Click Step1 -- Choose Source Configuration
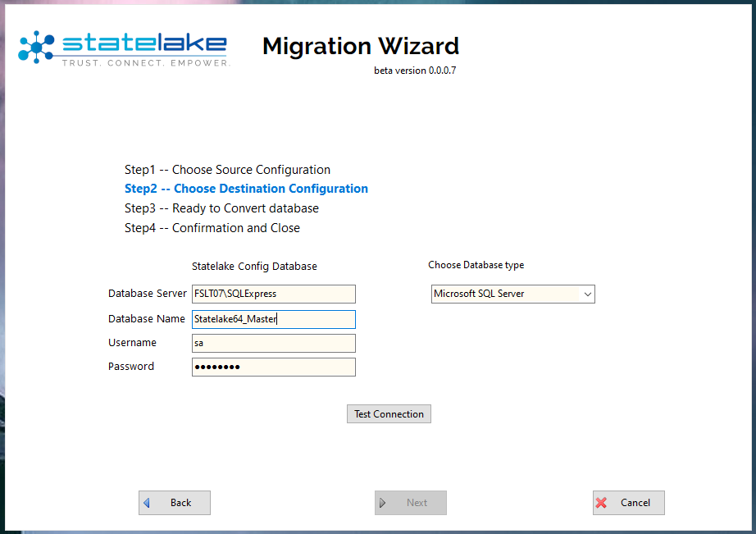 click(x=228, y=170)
